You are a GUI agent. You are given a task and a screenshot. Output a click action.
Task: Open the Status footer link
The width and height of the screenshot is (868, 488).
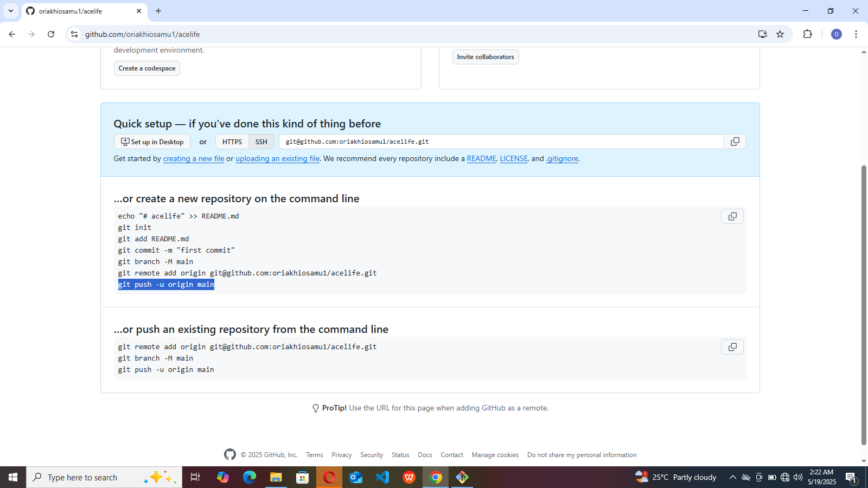coord(400,455)
